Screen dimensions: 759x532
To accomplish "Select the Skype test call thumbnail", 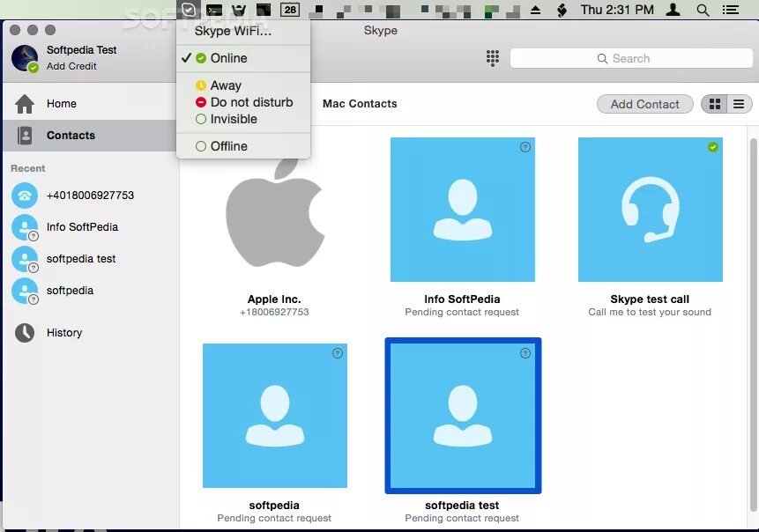I will (650, 210).
